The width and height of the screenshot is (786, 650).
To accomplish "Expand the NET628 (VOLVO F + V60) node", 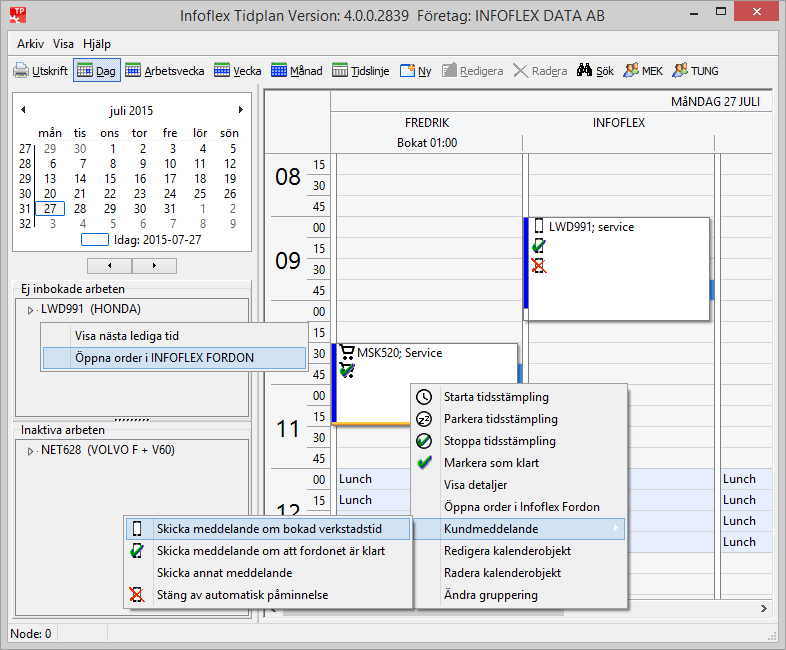I will click(x=30, y=451).
